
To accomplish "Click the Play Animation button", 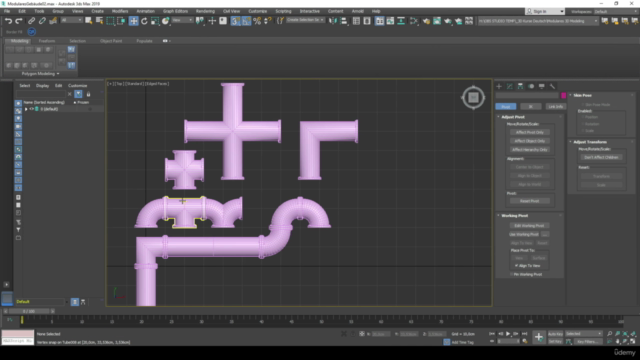I will coord(508,334).
